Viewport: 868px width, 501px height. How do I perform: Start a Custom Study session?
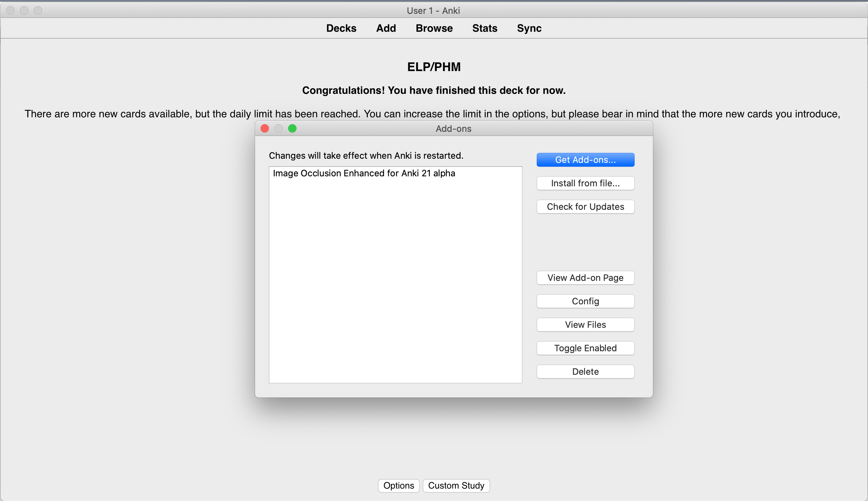[456, 485]
